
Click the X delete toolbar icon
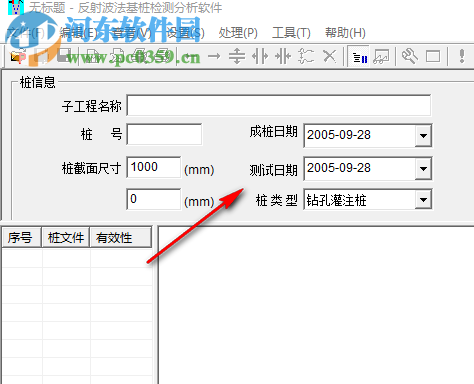(x=329, y=56)
